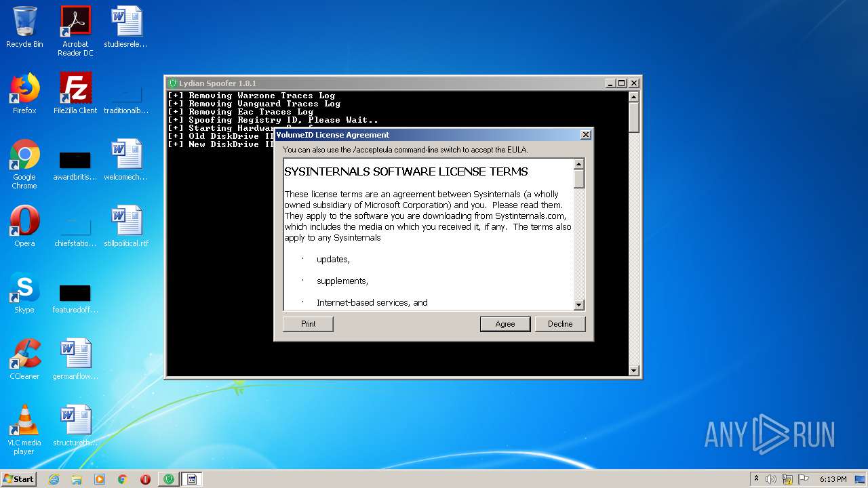Launch Opera desktop shortcut
This screenshot has height=488, width=868.
(24, 226)
